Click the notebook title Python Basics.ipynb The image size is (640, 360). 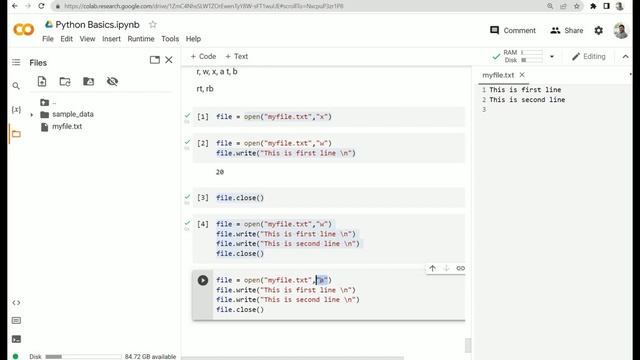pyautogui.click(x=98, y=24)
